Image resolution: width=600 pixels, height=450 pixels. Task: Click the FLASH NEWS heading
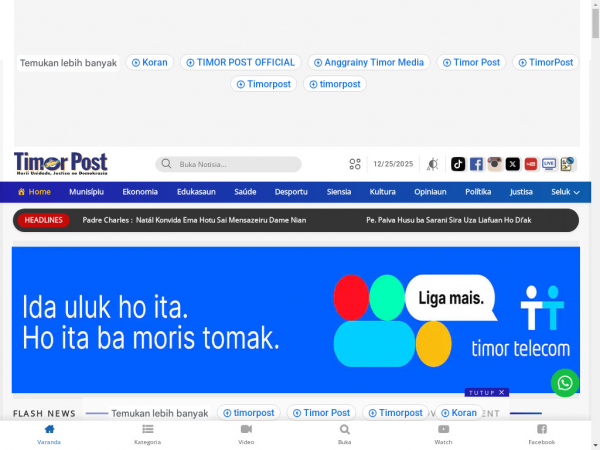(x=44, y=414)
